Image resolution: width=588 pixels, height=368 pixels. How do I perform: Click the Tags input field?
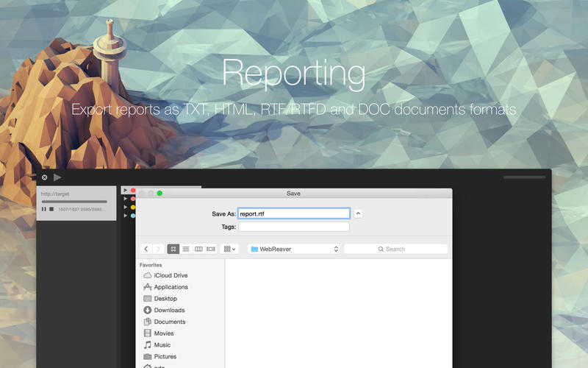[294, 227]
